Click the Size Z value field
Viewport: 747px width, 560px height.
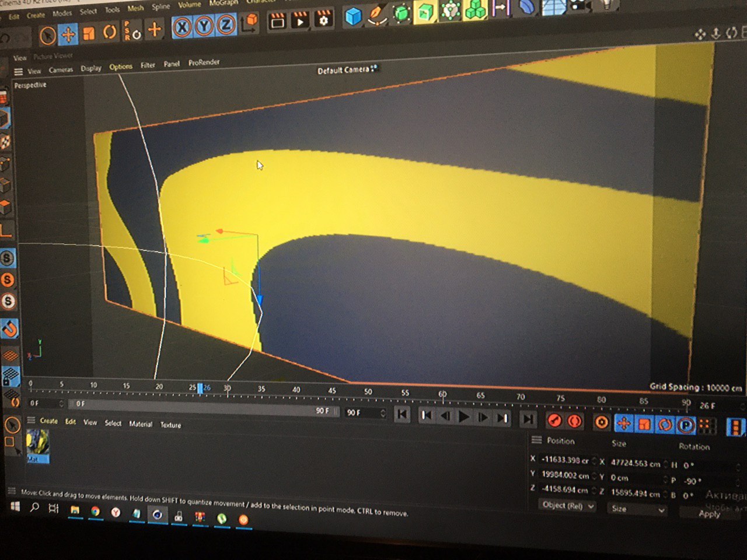(636, 494)
